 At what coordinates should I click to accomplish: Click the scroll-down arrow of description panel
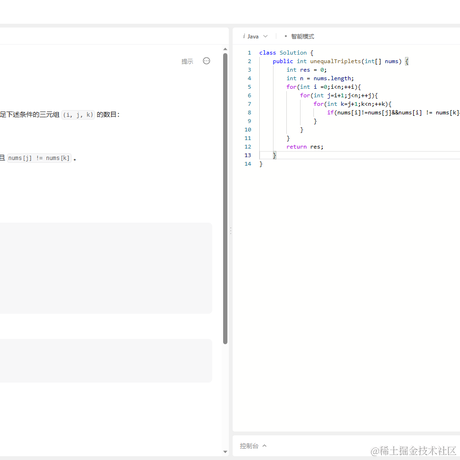pyautogui.click(x=225, y=452)
